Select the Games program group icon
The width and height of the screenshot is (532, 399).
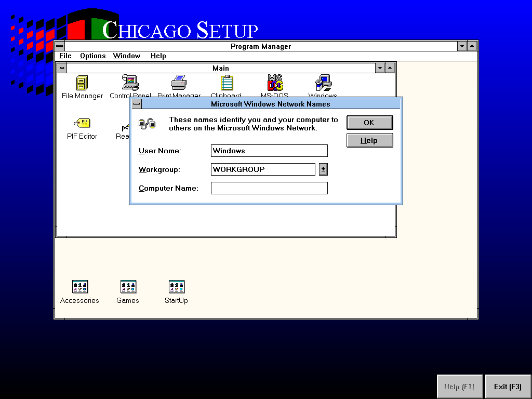pyautogui.click(x=128, y=287)
